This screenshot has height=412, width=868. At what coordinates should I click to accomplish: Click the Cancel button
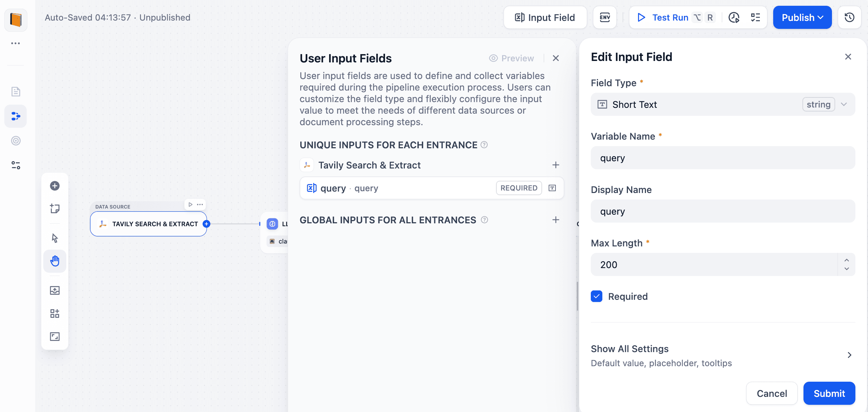coord(771,393)
